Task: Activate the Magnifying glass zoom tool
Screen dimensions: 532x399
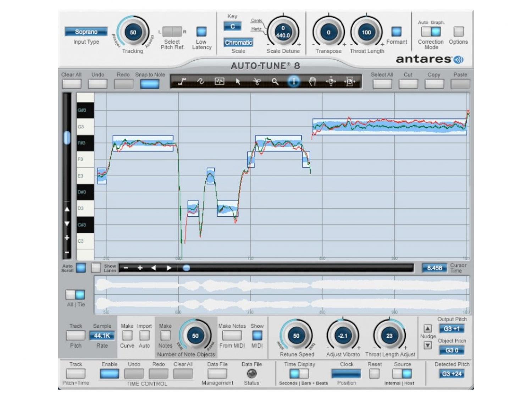Action: [275, 82]
